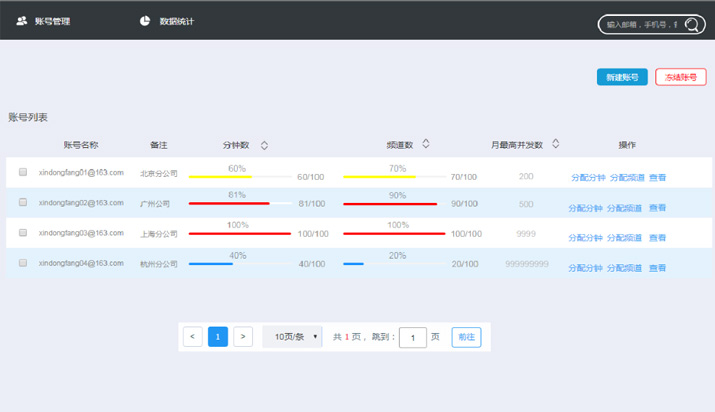This screenshot has width=715, height=412.
Task: Sort by 分钟数 column arrows
Action: coord(264,145)
